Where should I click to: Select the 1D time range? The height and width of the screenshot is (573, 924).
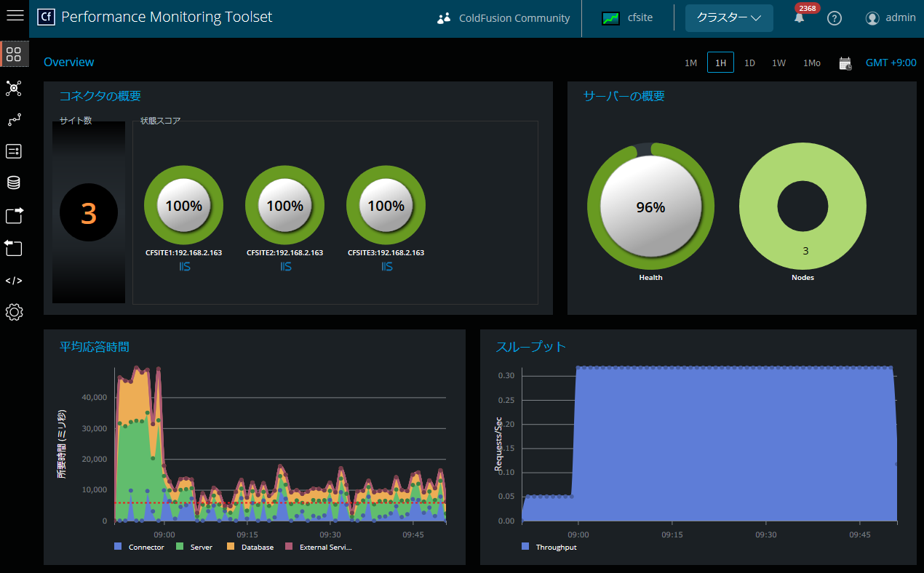click(749, 63)
